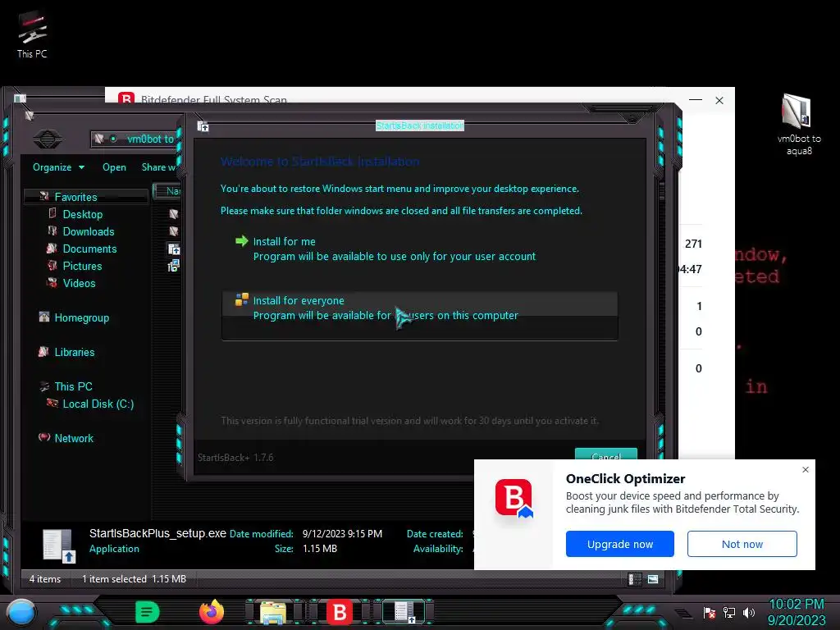This screenshot has height=630, width=840.
Task: Switch to StartIsBack setup taskbar icon
Action: tap(403, 612)
